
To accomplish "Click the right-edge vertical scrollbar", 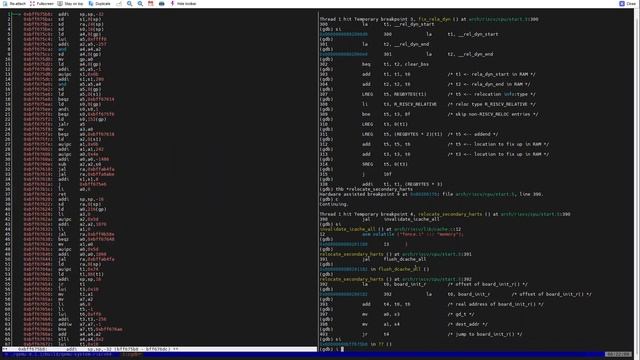I will click(637, 180).
